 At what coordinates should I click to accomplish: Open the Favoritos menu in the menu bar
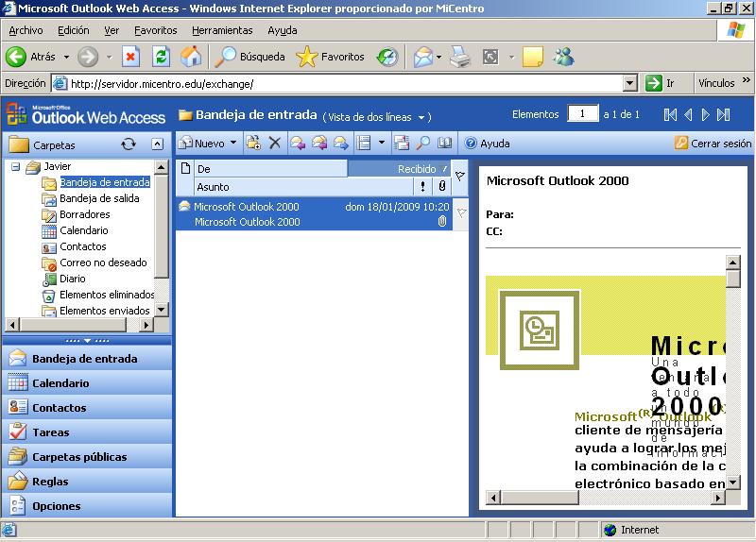155,30
